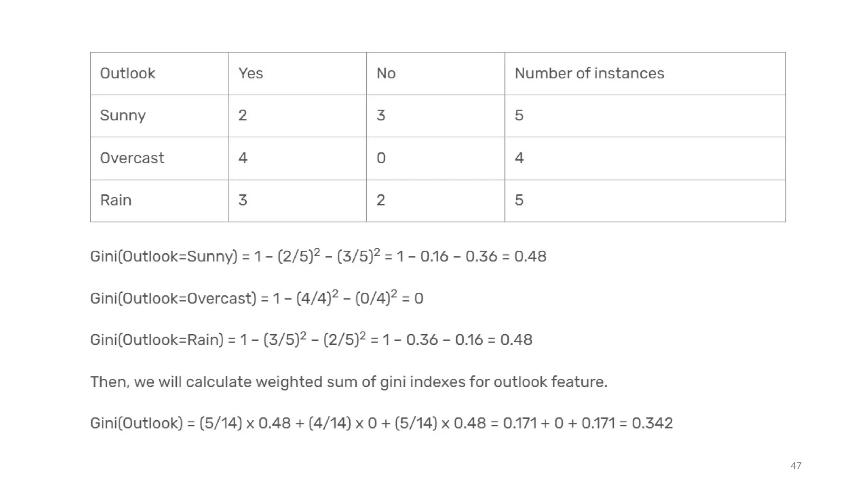Select the Rain row label

coord(159,200)
